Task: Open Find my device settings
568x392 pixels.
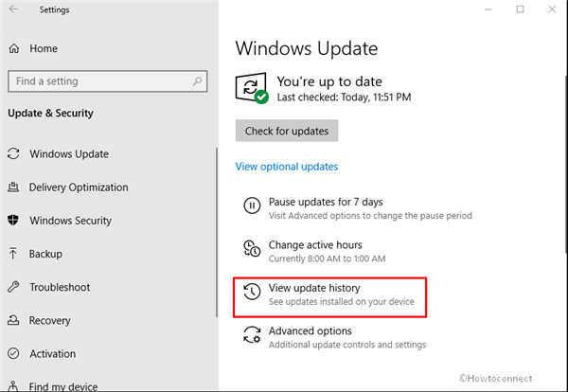Action: tap(63, 385)
